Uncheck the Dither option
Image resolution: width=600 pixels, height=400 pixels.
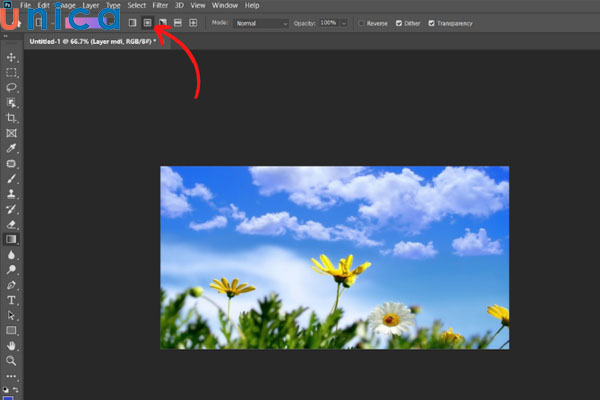click(x=400, y=21)
